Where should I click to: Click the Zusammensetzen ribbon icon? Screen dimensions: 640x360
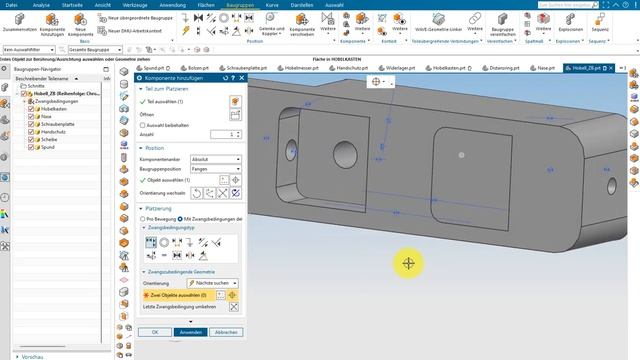pyautogui.click(x=19, y=19)
